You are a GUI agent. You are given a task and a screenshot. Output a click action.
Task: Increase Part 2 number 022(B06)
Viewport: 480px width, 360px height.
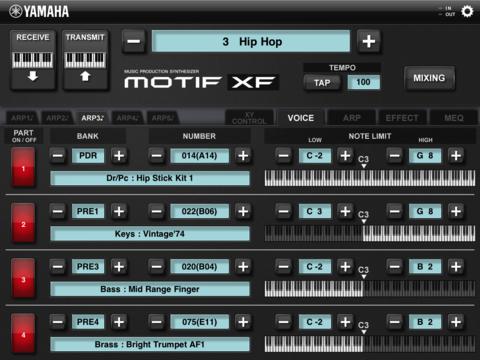[243, 211]
